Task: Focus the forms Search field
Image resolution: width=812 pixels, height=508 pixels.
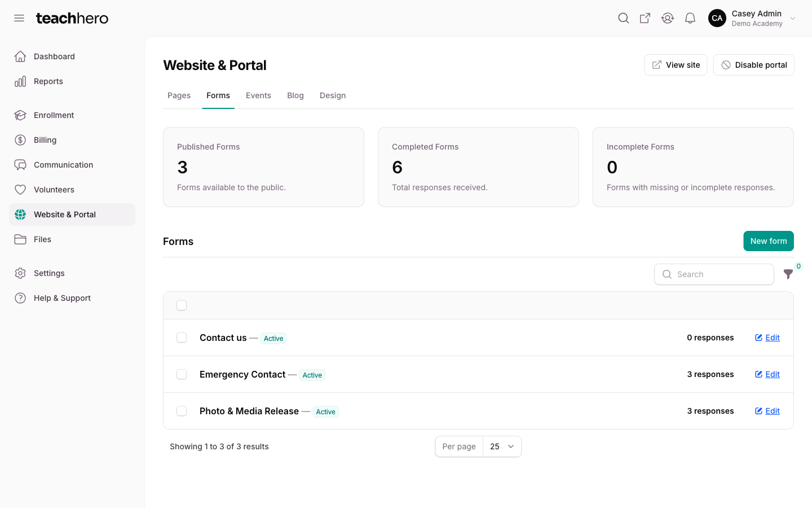Action: coord(714,274)
